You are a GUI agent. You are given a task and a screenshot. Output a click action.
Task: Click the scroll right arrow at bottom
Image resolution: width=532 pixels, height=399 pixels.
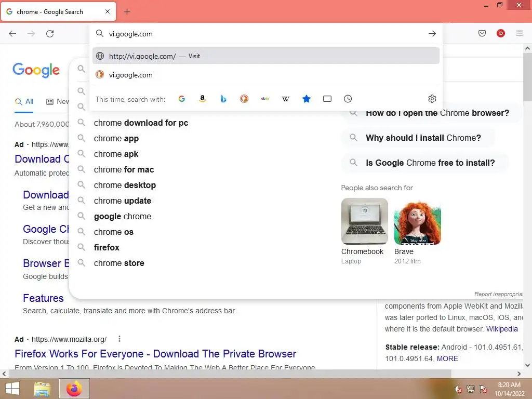(519, 374)
